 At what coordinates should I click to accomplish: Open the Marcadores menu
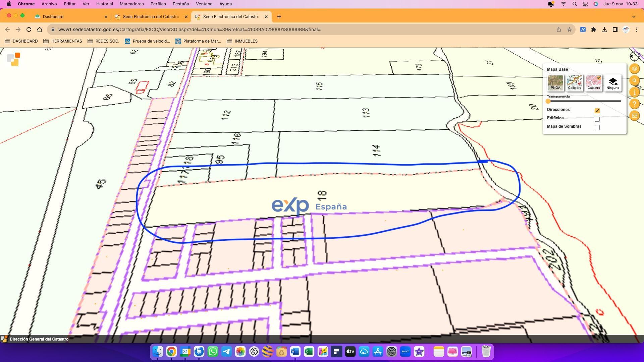(x=131, y=4)
